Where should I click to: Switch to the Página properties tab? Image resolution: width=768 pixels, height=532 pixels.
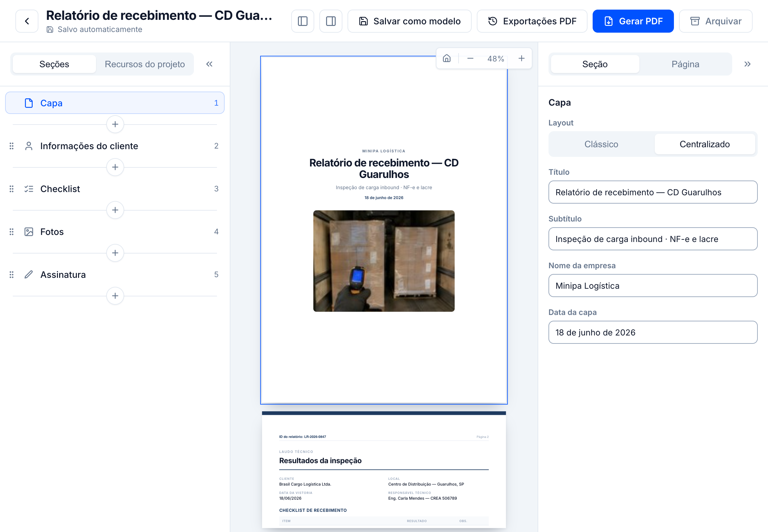pyautogui.click(x=685, y=64)
